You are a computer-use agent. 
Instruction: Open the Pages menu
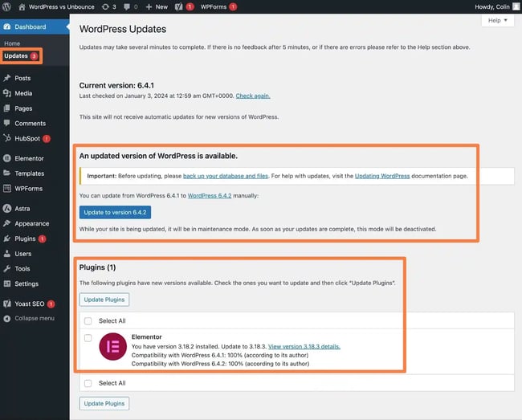pos(23,108)
